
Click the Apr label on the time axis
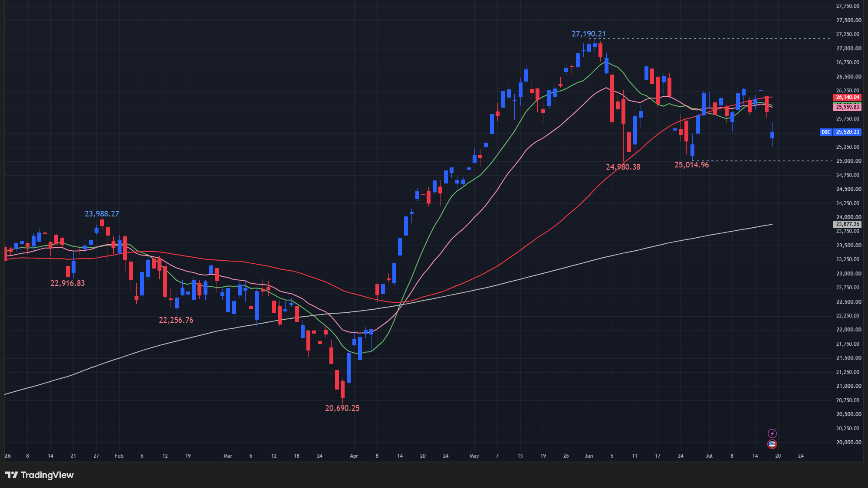(354, 456)
